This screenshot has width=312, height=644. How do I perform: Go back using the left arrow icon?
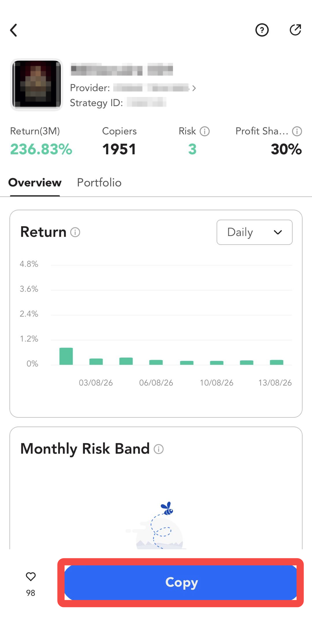click(x=14, y=30)
